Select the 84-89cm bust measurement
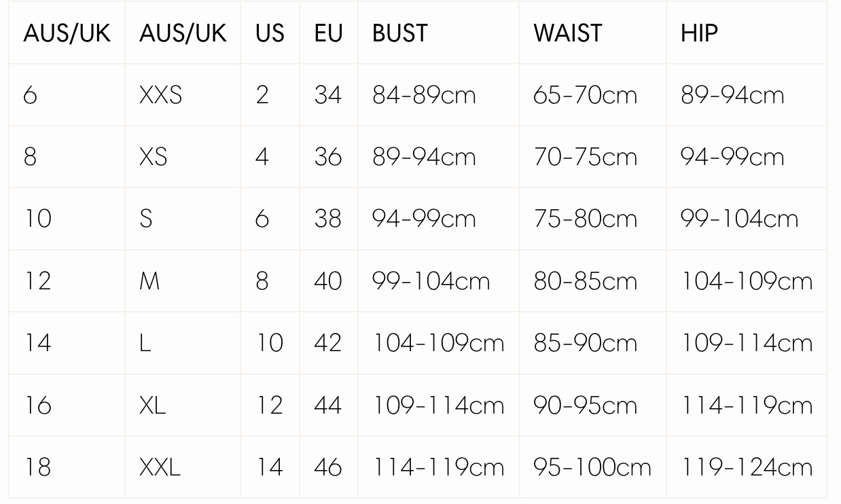 coord(424,95)
